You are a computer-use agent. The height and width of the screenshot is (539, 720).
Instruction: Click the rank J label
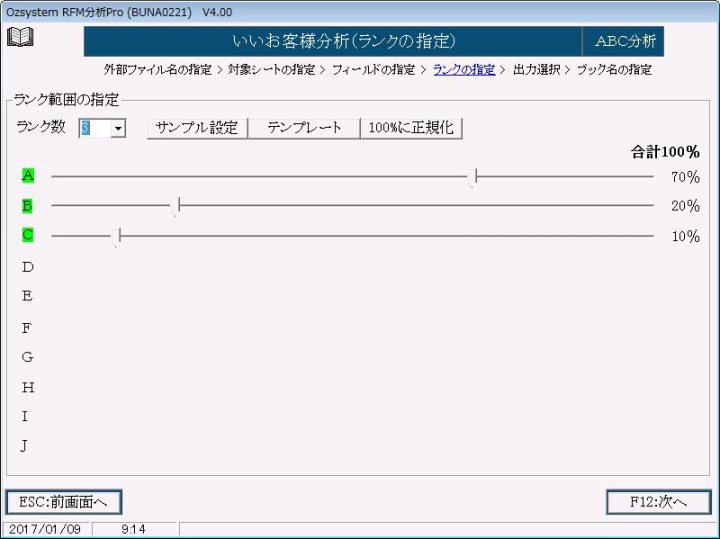(24, 445)
